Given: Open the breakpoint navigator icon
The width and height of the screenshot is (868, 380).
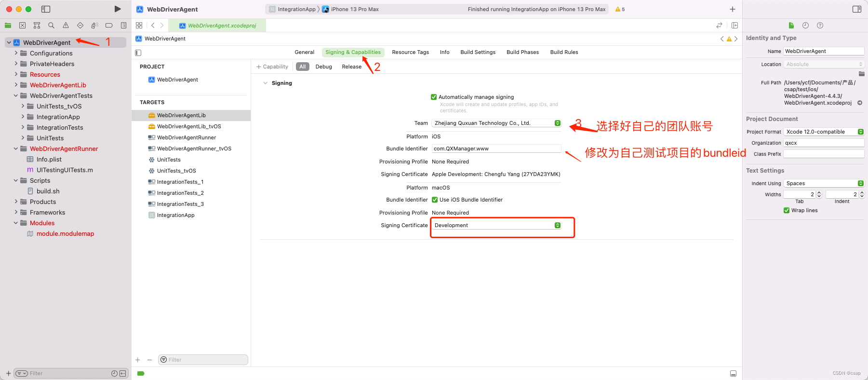Looking at the screenshot, I should [109, 26].
